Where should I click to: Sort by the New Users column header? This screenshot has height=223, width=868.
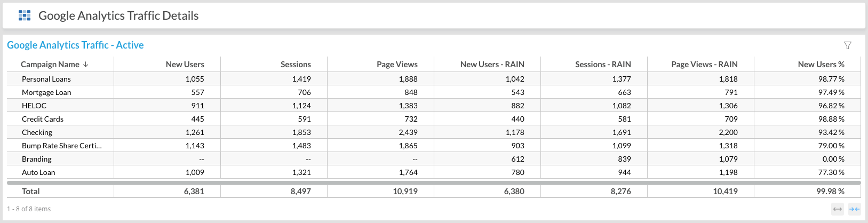[185, 65]
